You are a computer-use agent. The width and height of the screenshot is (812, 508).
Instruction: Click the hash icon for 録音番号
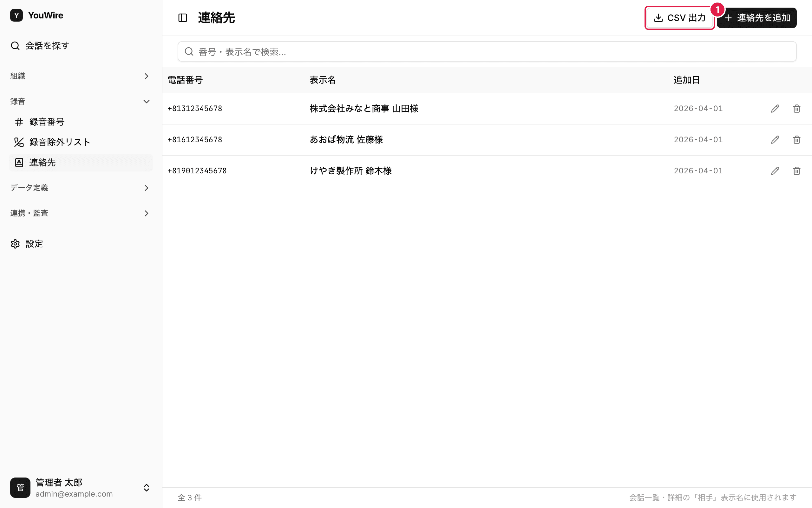(x=19, y=122)
